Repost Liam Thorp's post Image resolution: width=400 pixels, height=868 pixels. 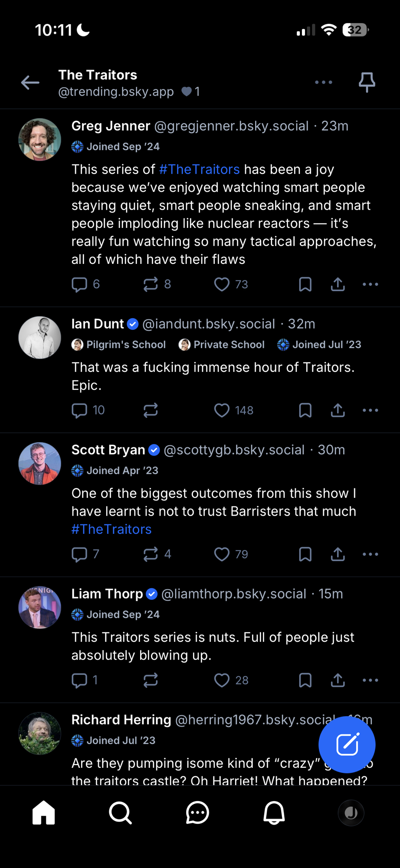pos(151,680)
